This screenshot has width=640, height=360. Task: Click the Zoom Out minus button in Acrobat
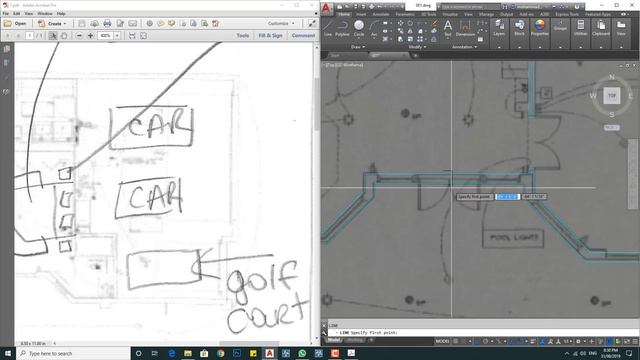tap(79, 36)
